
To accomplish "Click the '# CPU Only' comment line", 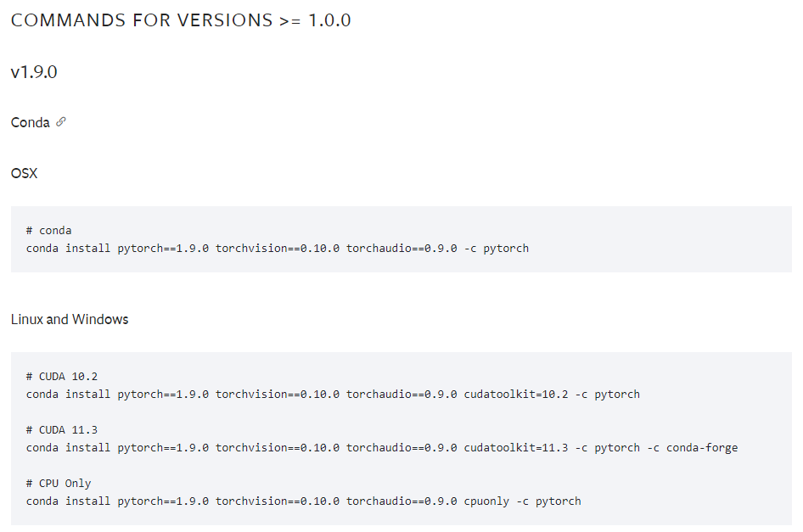I will point(59,483).
